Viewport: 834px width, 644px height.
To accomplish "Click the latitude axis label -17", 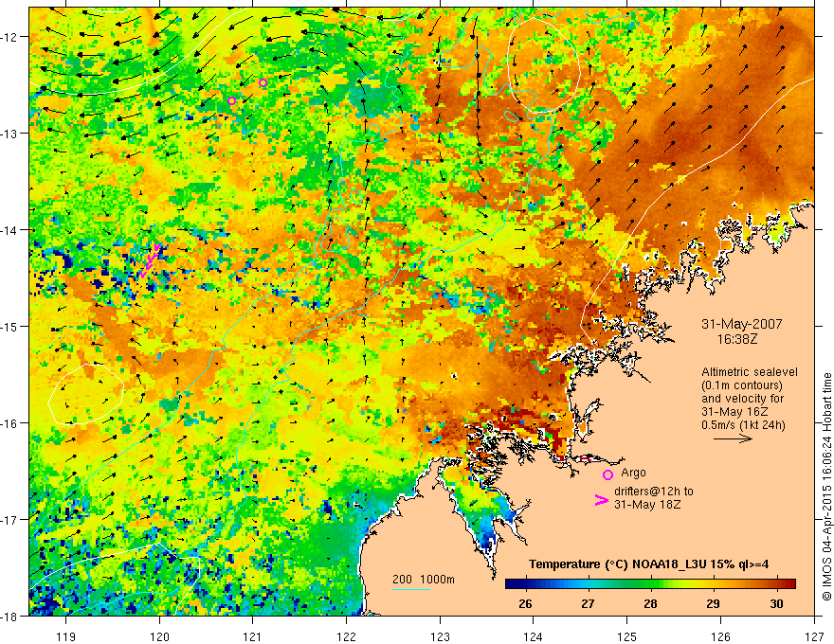I will tap(9, 520).
